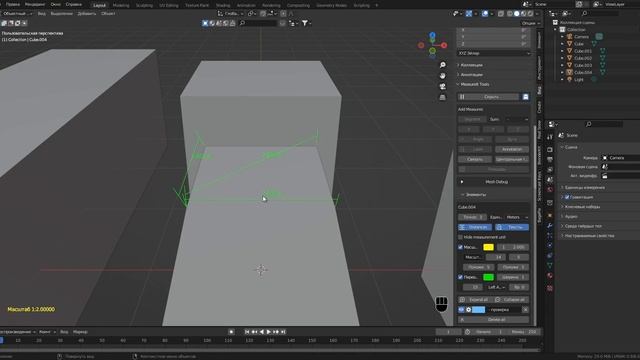This screenshot has width=640, height=360.
Task: Open the Modifiers wrench tab icon
Action: 550,225
